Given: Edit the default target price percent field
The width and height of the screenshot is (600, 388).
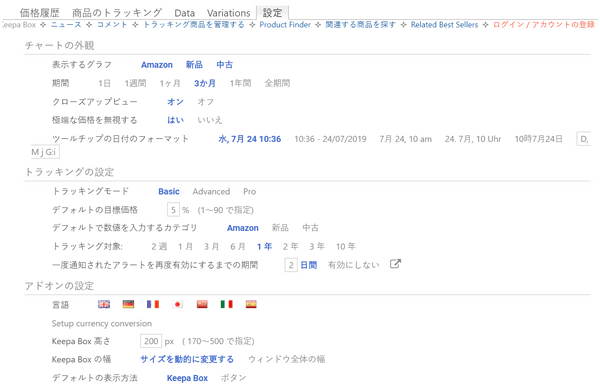Looking at the screenshot, I should (x=173, y=210).
